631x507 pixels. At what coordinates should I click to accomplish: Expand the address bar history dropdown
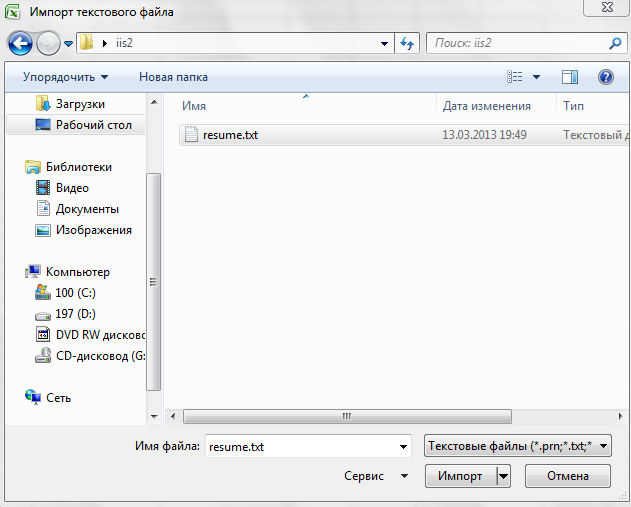click(384, 43)
